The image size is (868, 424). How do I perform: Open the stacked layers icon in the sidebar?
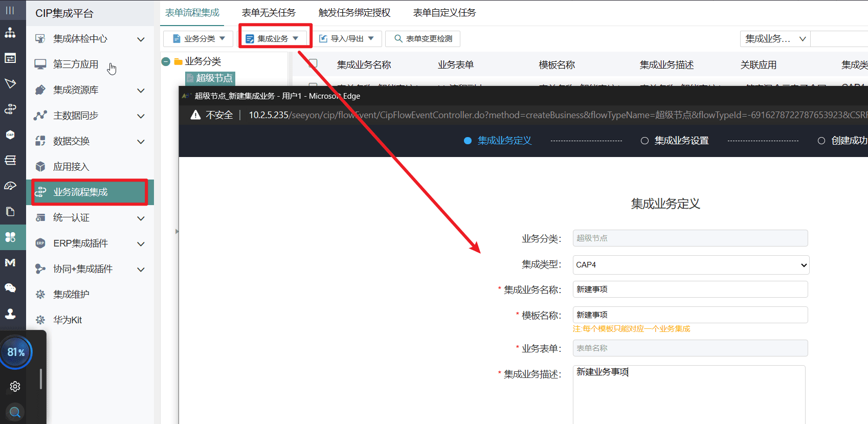click(10, 161)
